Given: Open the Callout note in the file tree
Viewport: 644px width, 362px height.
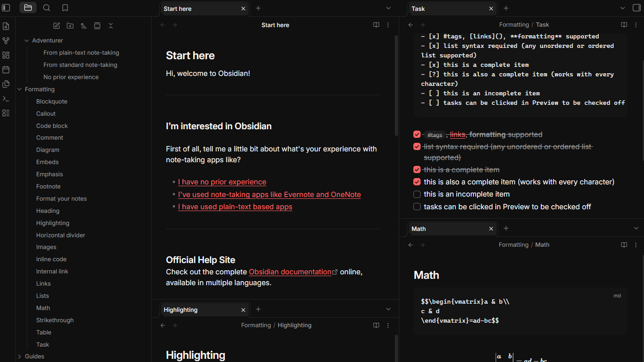Looking at the screenshot, I should pyautogui.click(x=46, y=113).
